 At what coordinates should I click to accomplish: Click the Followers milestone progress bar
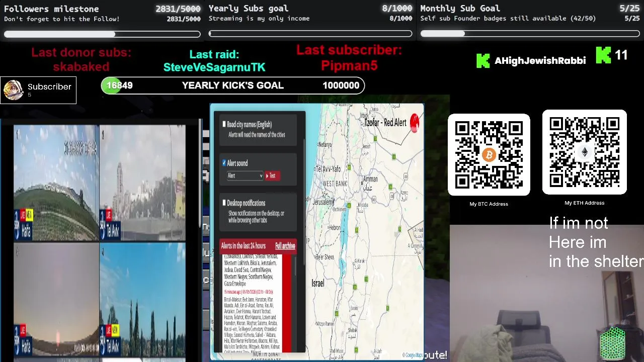click(102, 34)
